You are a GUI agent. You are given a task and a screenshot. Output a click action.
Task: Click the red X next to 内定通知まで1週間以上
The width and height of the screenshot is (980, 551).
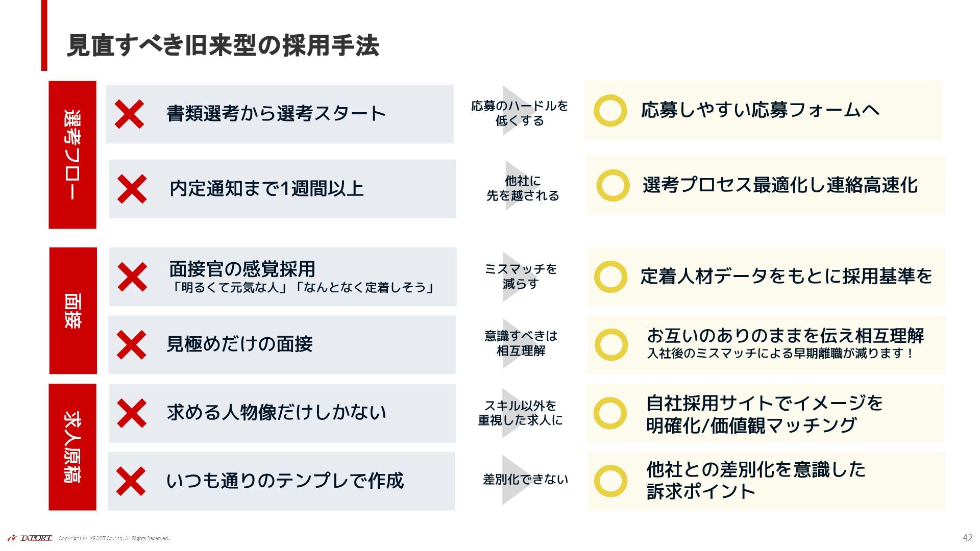tap(132, 189)
